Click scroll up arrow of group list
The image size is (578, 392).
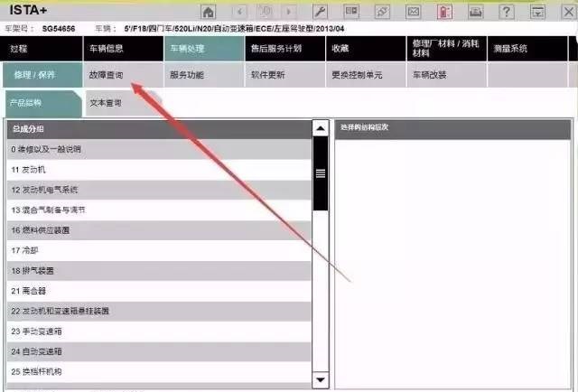[321, 128]
